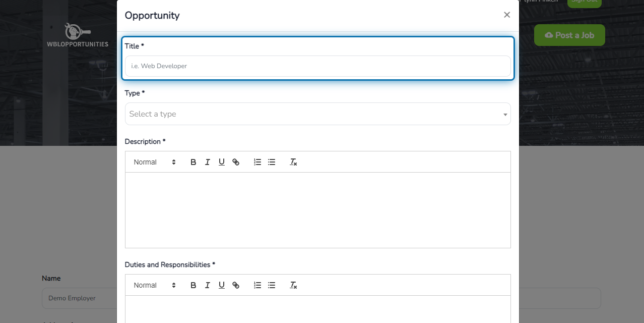Insert link in Description editor
Screen dimensions: 644x323
[x=235, y=162]
